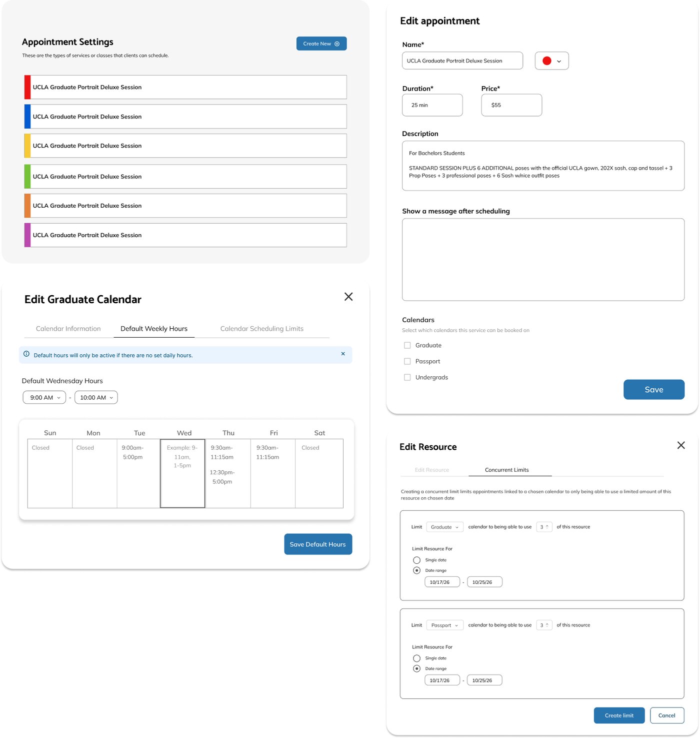Click the Create limit button

pos(619,715)
